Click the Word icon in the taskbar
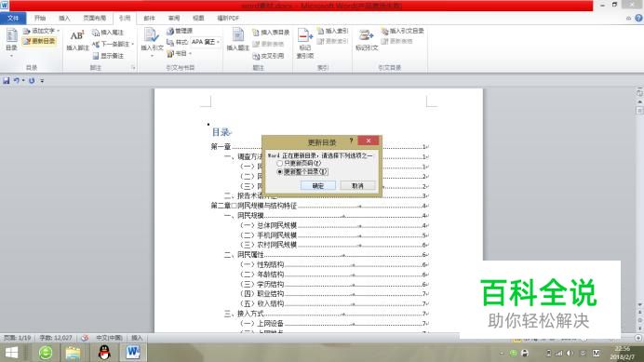The height and width of the screenshot is (362, 644). coord(133,352)
